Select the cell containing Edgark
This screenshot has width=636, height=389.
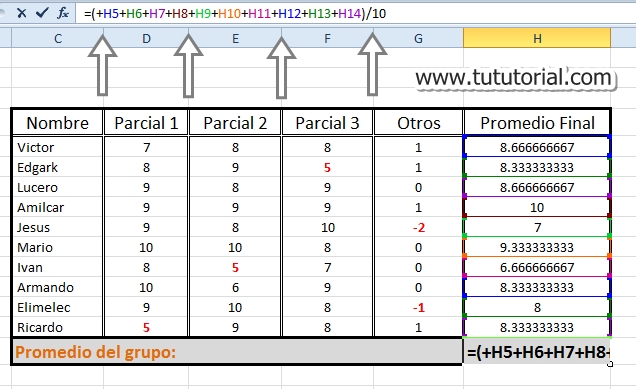58,167
